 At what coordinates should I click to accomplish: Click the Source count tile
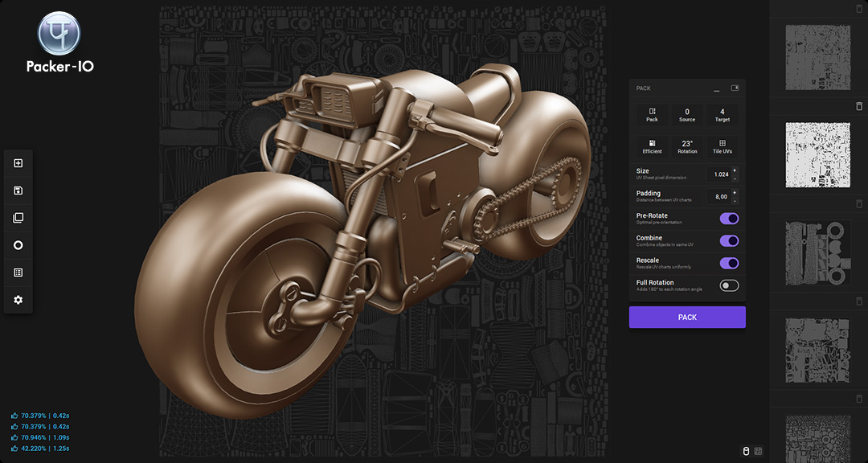687,115
